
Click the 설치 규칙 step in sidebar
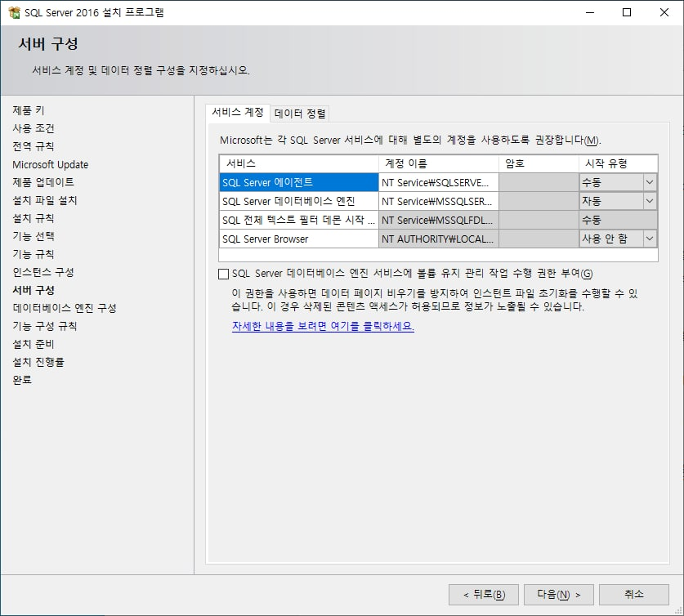click(x=34, y=218)
